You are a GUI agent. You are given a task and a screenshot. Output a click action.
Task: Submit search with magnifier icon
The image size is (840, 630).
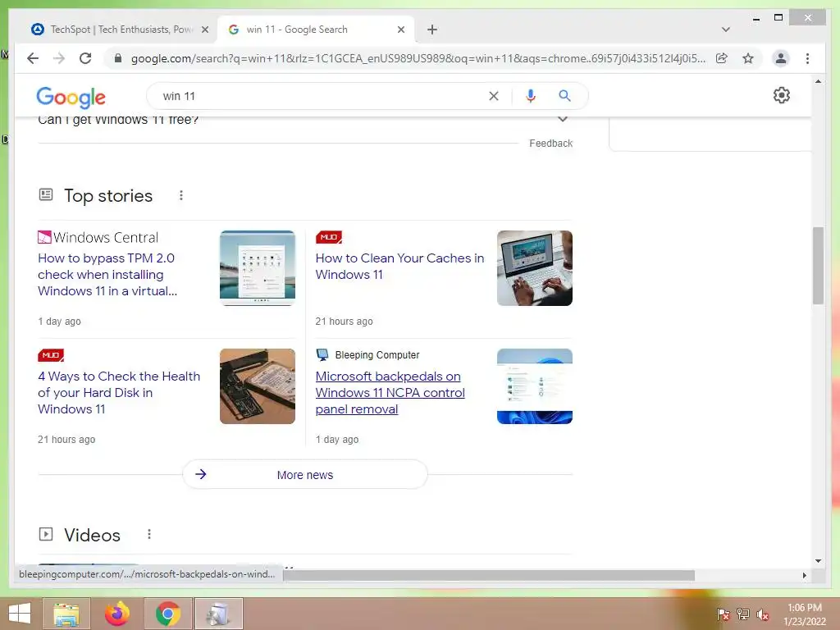564,96
